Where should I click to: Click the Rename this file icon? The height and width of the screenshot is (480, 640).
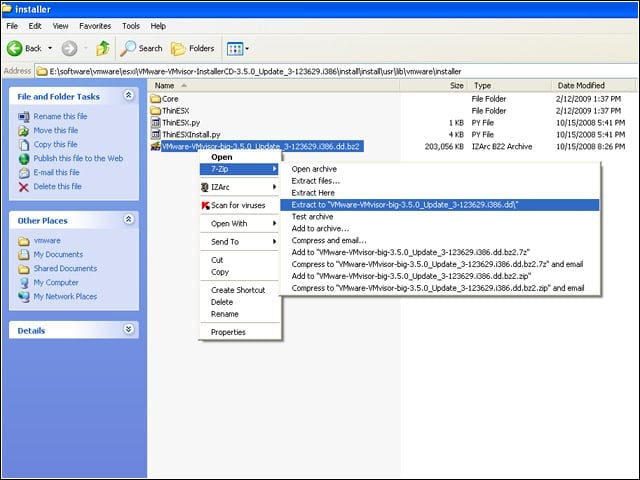click(24, 117)
